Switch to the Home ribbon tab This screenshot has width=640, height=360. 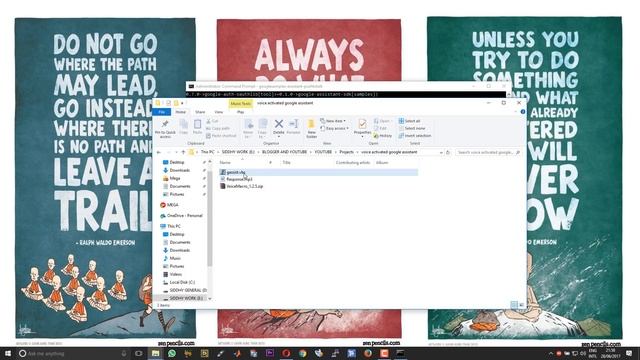coord(180,112)
